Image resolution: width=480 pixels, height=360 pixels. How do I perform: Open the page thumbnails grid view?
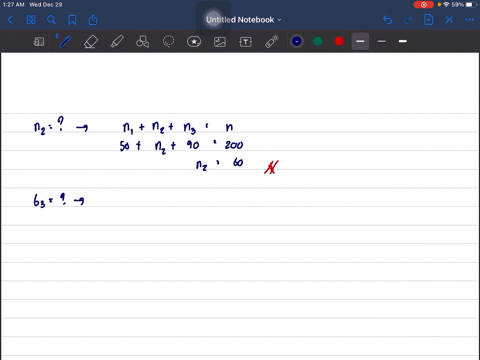31,20
